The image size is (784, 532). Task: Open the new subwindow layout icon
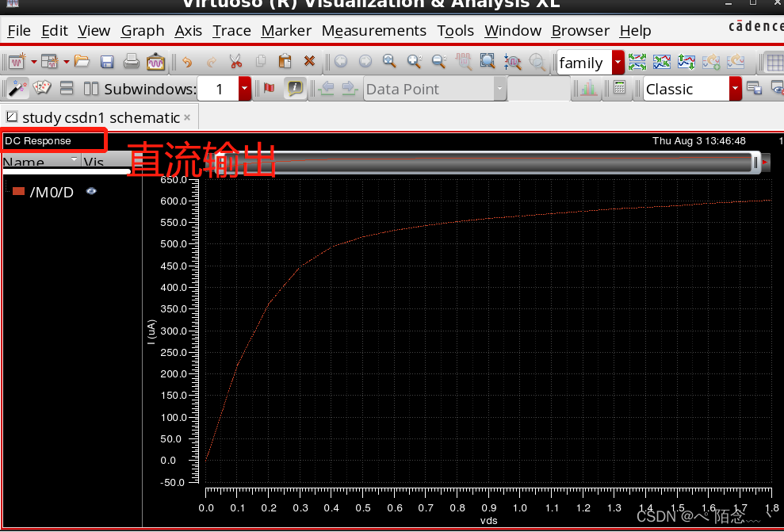pos(49,62)
